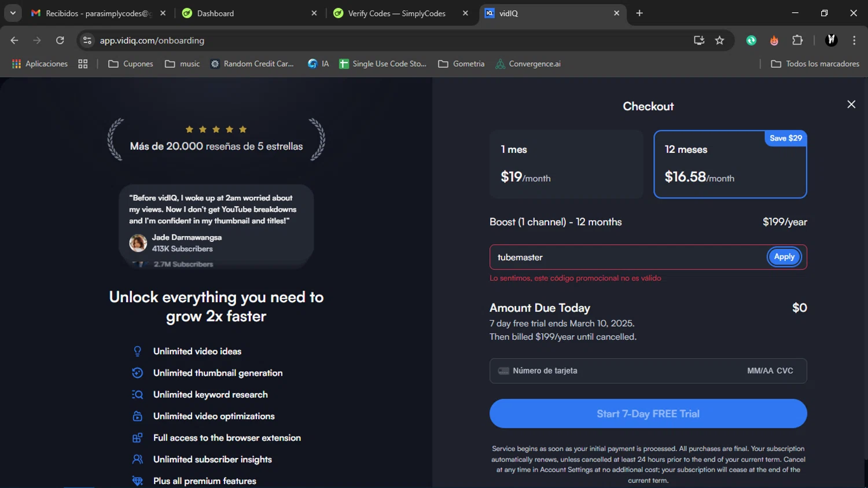Click the icon beside Unlimited thumbnail generation
The width and height of the screenshot is (868, 488).
coord(137,373)
